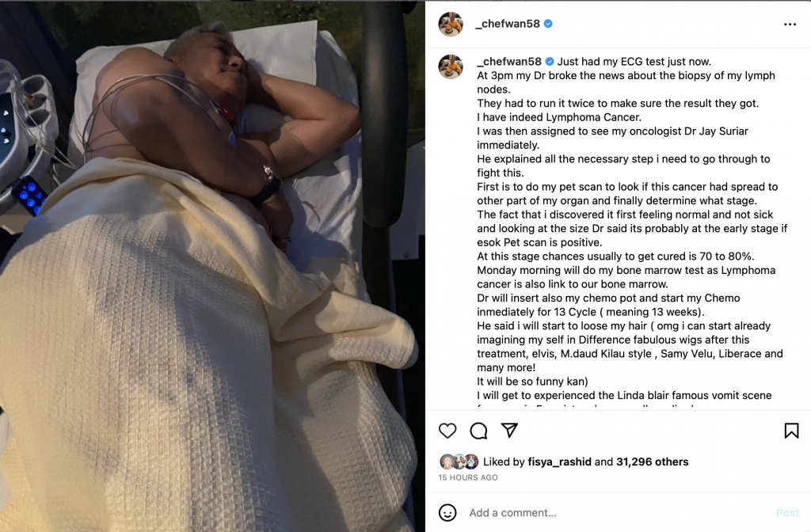This screenshot has width=811, height=532.
Task: Open the three-dot more options menu
Action: click(790, 25)
